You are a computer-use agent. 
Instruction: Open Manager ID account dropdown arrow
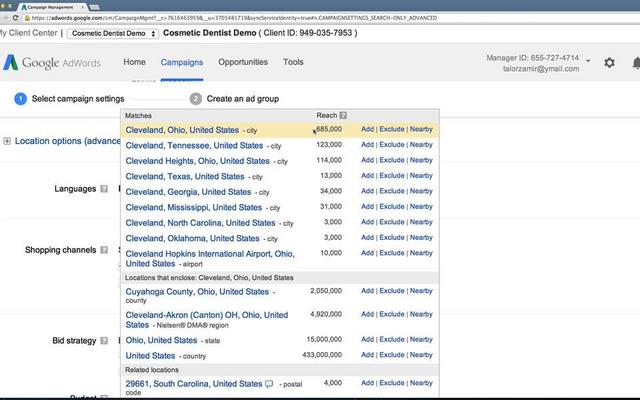tap(588, 61)
